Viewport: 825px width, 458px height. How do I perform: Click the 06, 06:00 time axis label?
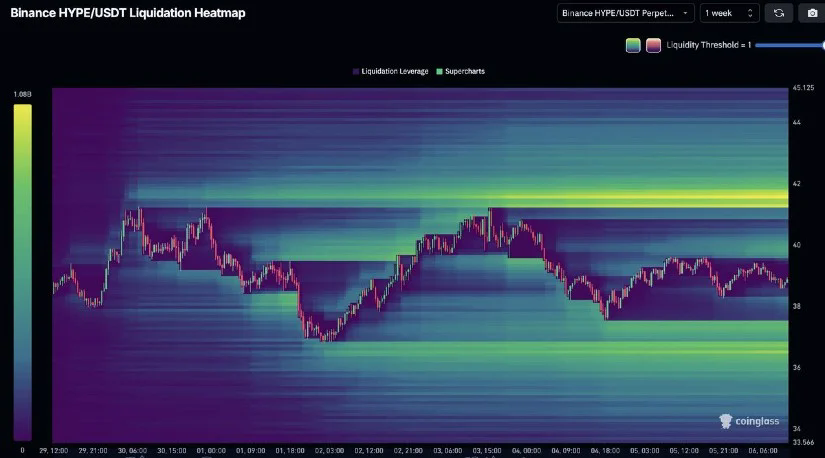763,451
